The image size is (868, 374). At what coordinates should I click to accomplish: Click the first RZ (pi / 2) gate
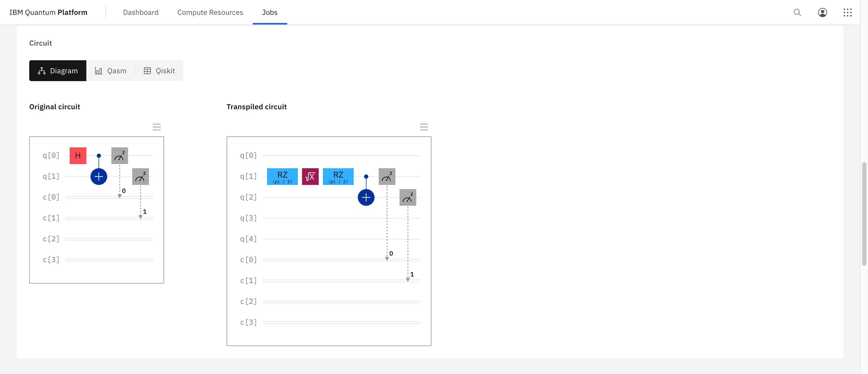tap(282, 177)
